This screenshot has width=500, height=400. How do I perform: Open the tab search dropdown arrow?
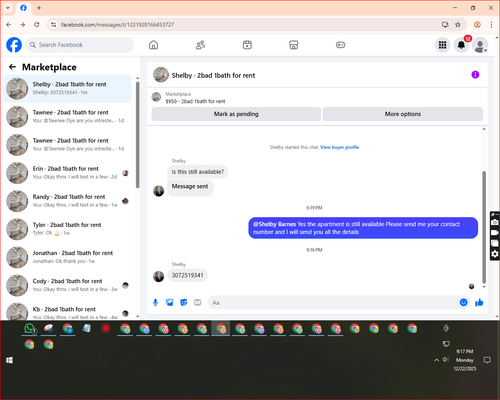[8, 8]
